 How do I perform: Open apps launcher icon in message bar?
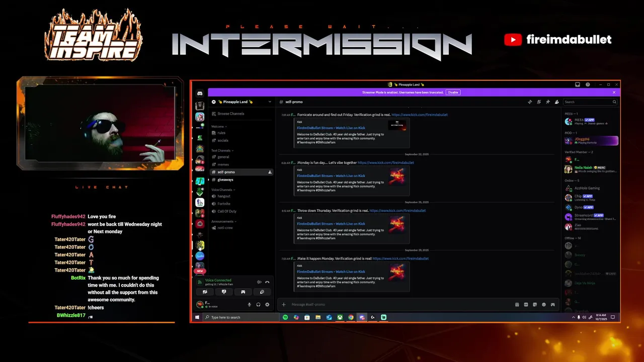[x=553, y=305]
